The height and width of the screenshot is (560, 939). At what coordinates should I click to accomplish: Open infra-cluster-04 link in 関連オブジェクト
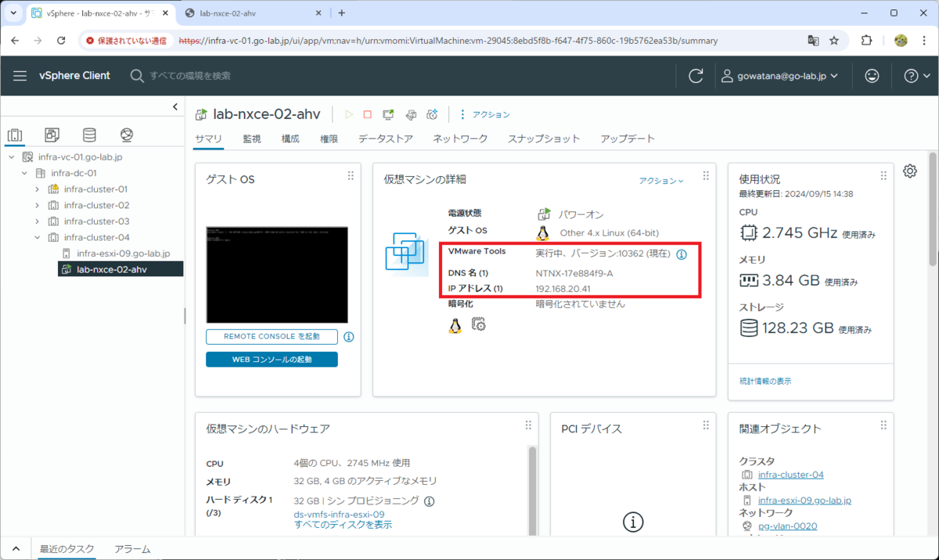[x=790, y=475]
